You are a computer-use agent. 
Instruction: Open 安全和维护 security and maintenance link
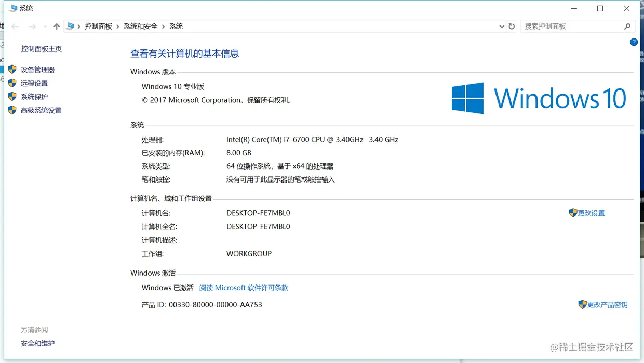37,343
